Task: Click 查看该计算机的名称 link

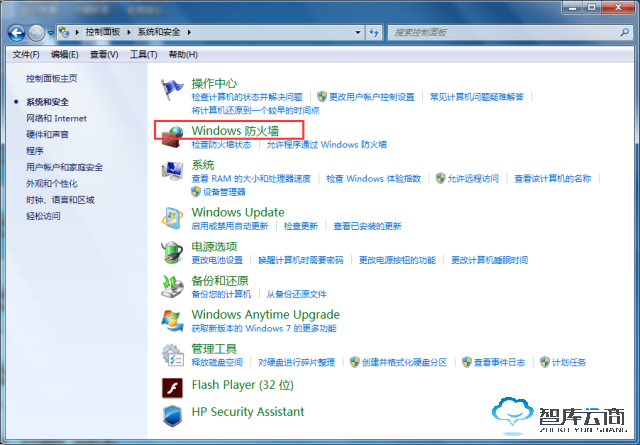Action: point(553,178)
